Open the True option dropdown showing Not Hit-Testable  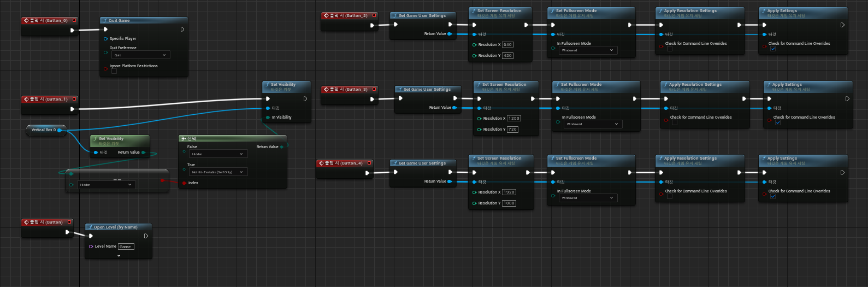click(x=219, y=172)
